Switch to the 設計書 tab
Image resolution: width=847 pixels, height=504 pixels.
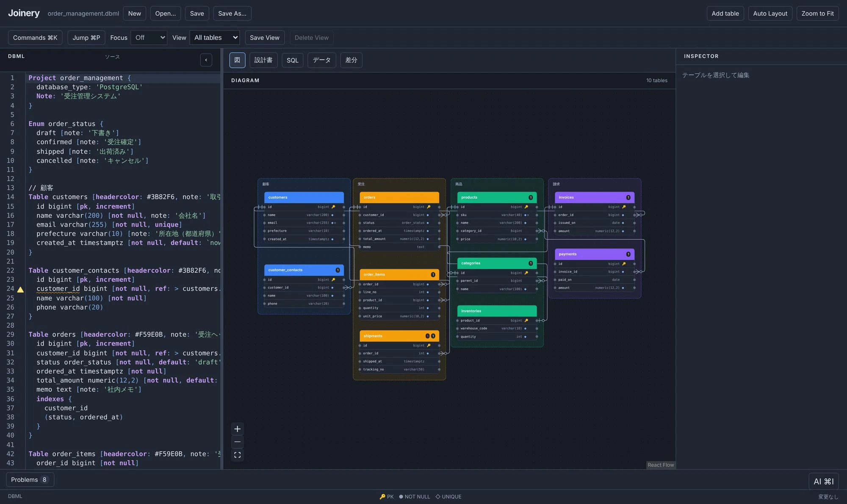[263, 60]
